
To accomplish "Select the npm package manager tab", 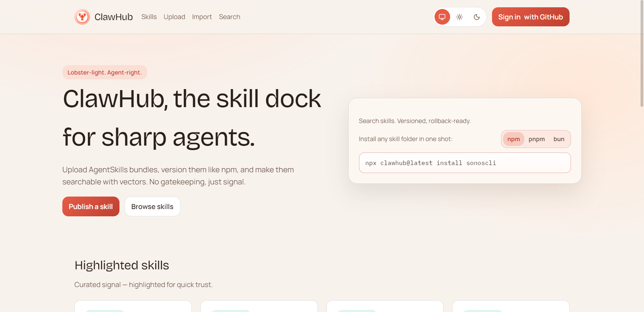I will coord(513,139).
